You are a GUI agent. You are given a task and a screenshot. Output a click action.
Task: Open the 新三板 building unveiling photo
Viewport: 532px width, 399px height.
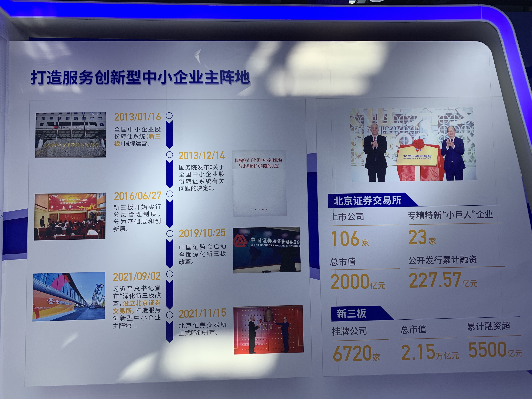click(x=70, y=135)
